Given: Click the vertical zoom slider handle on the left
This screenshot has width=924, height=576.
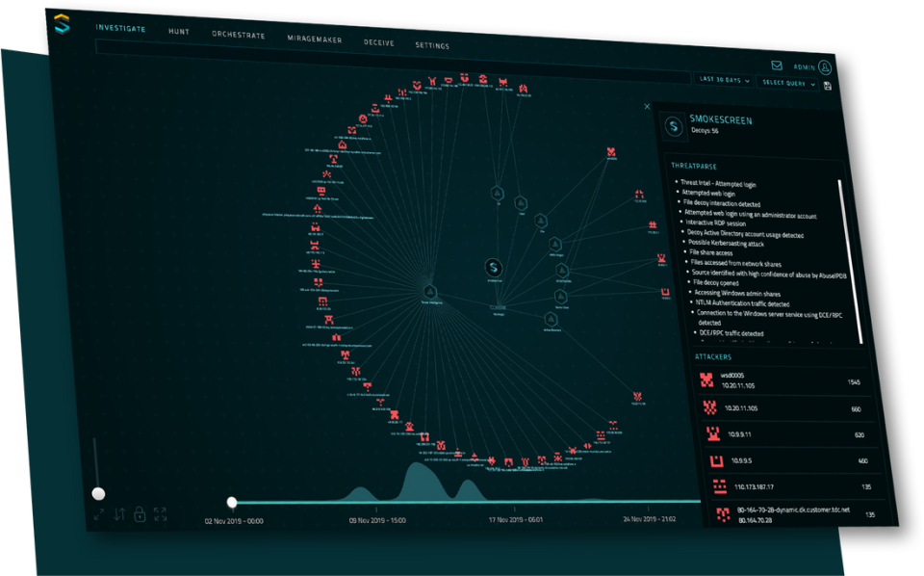Looking at the screenshot, I should point(99,493).
